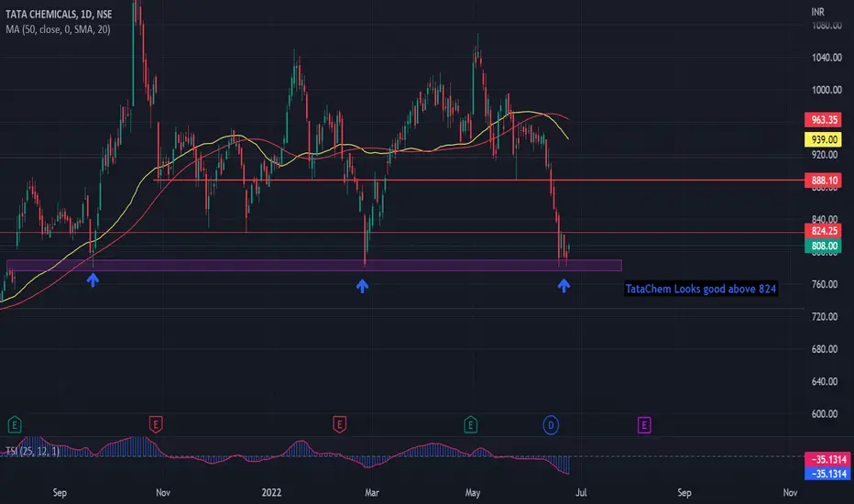Click the red 888.10 price label
This screenshot has width=854, height=504.
pos(823,181)
